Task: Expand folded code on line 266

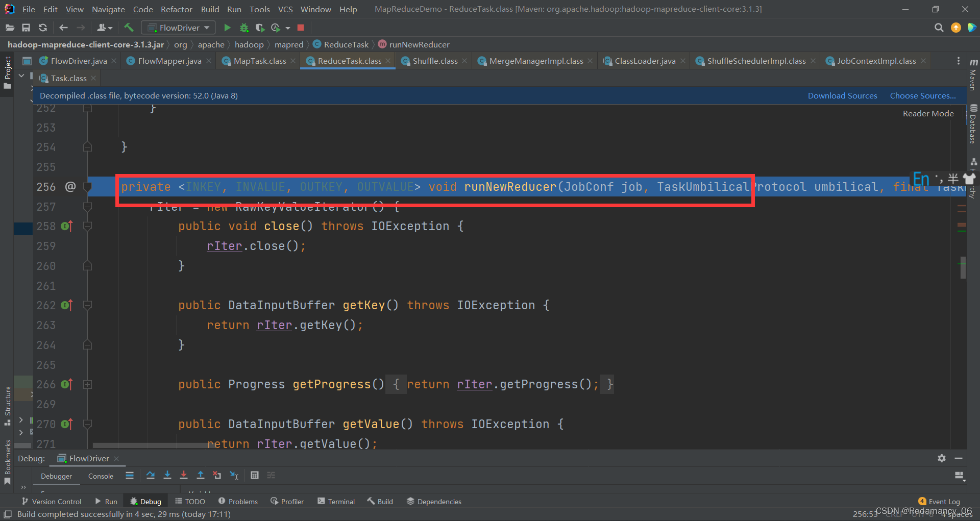Action: click(87, 384)
